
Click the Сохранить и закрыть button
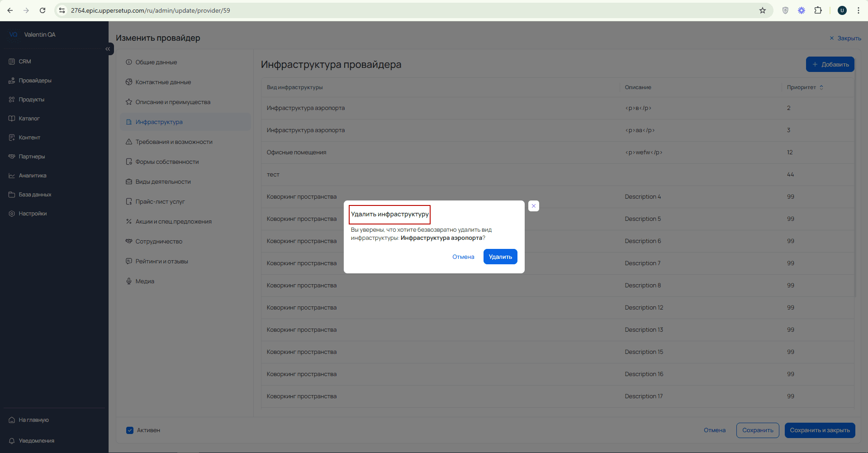pyautogui.click(x=820, y=430)
